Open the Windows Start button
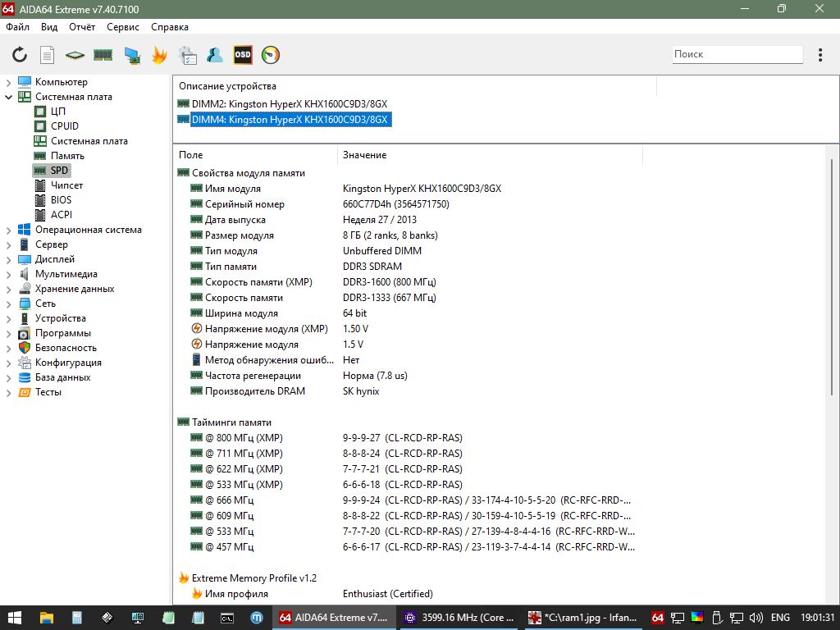The width and height of the screenshot is (840, 630). coord(15,618)
